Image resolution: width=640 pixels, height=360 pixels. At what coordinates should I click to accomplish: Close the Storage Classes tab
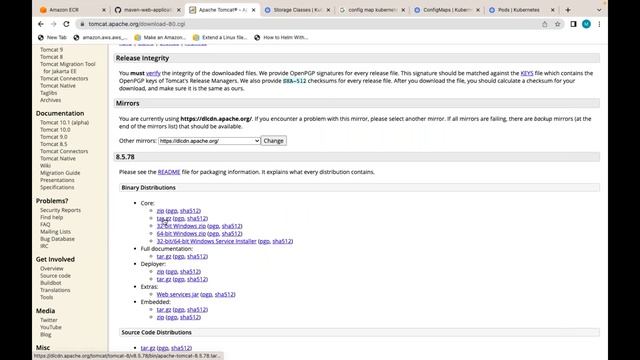coord(328,10)
